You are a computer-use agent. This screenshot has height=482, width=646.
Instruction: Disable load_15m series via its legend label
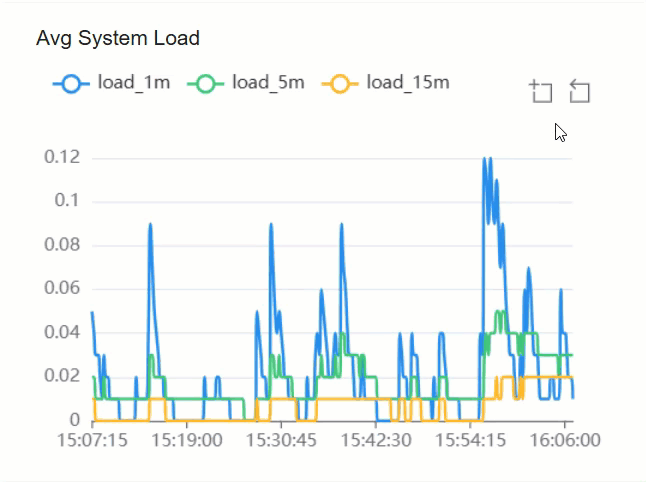tap(407, 83)
